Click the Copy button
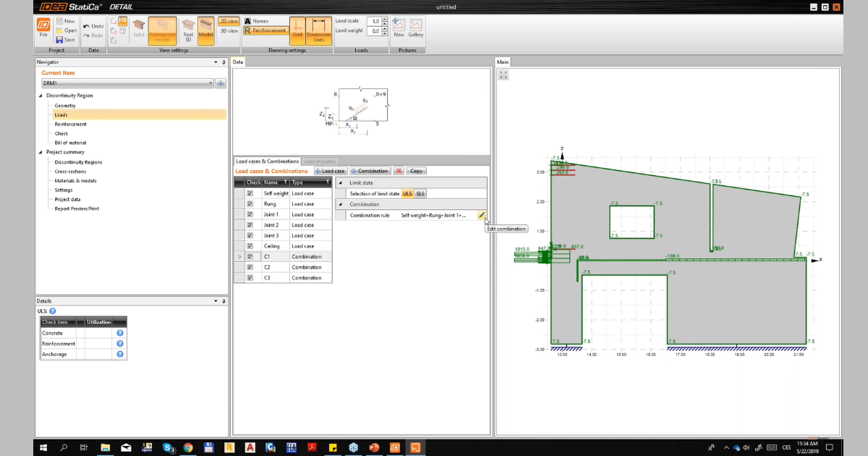The height and width of the screenshot is (456, 868). (417, 171)
